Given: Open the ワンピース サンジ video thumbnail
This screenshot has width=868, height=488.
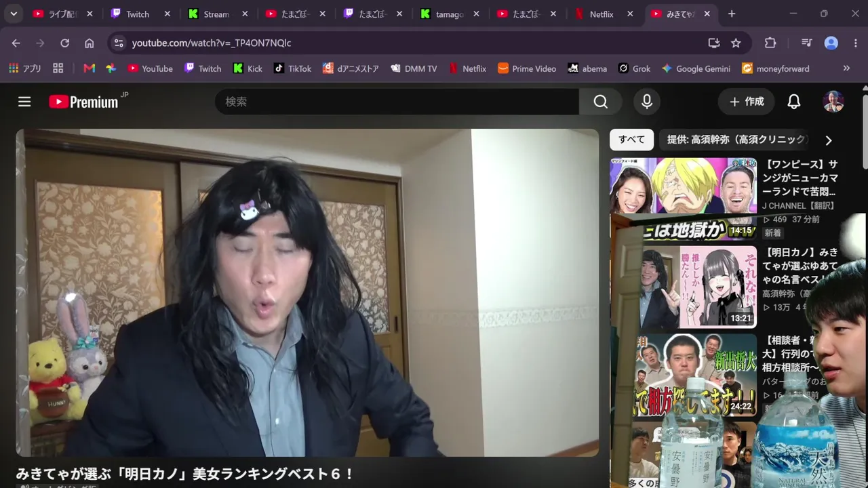Looking at the screenshot, I should (x=683, y=199).
